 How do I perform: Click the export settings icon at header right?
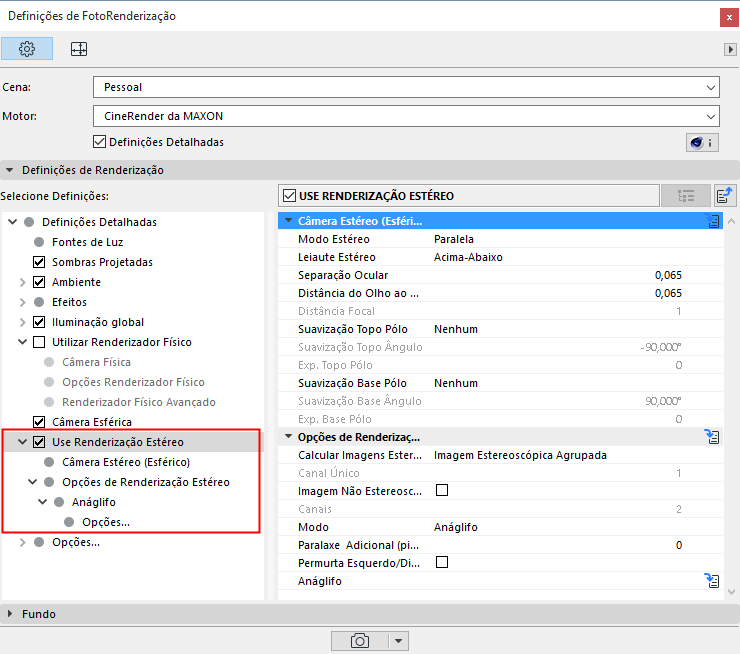pyautogui.click(x=724, y=195)
